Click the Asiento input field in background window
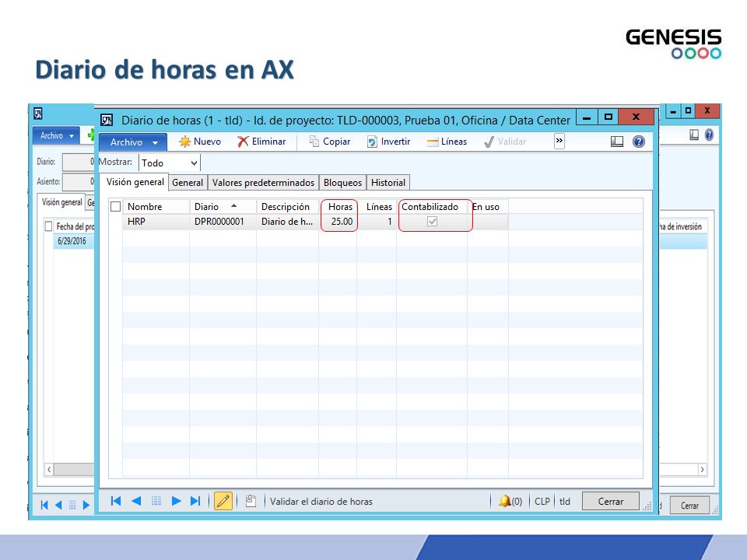The width and height of the screenshot is (747, 560). pos(78,182)
